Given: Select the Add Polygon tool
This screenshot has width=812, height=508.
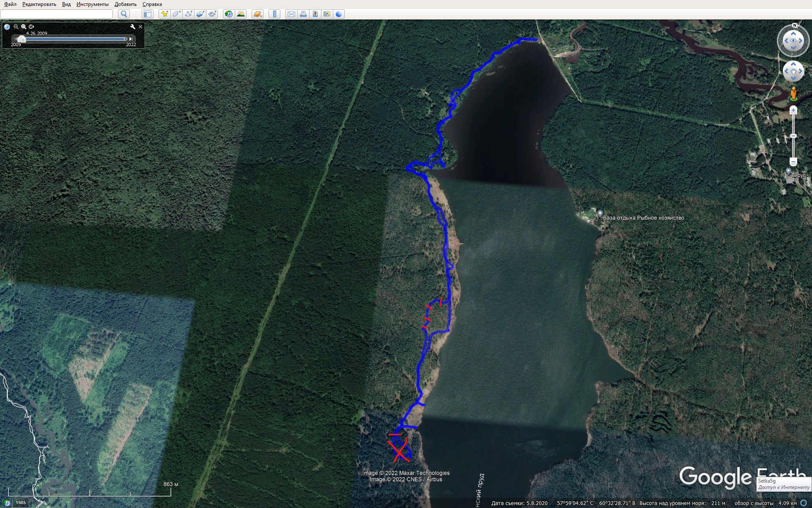Looking at the screenshot, I should click(176, 14).
